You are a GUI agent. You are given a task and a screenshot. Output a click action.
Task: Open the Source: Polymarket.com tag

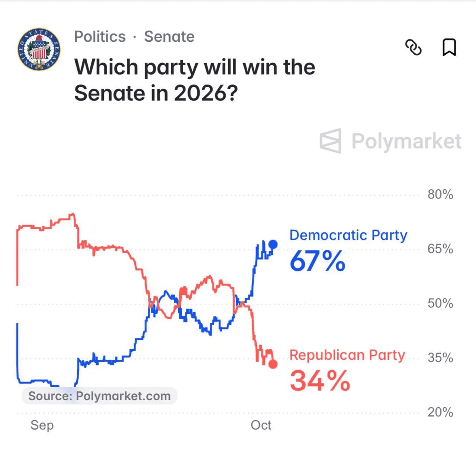click(100, 396)
